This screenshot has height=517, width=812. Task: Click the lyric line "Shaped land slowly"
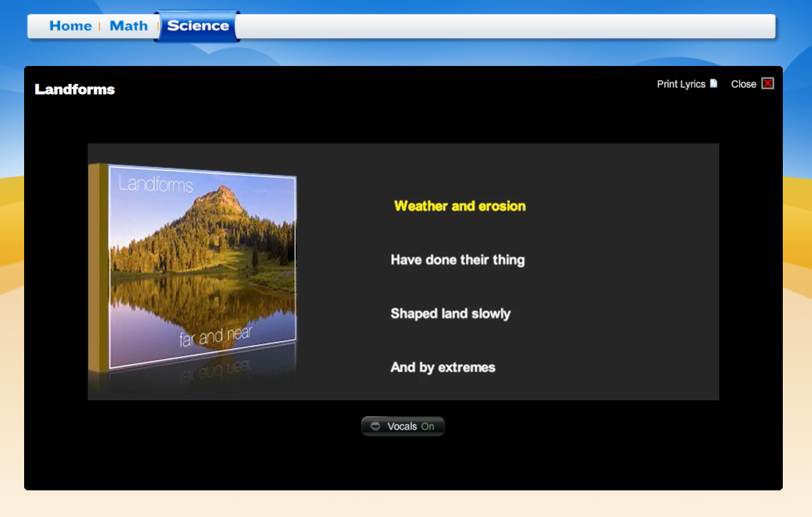(450, 314)
